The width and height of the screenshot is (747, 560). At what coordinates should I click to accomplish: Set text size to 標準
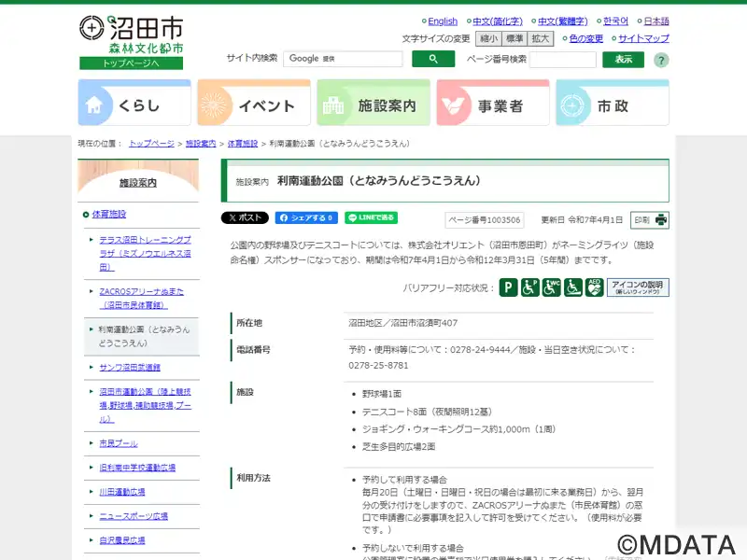(x=514, y=38)
